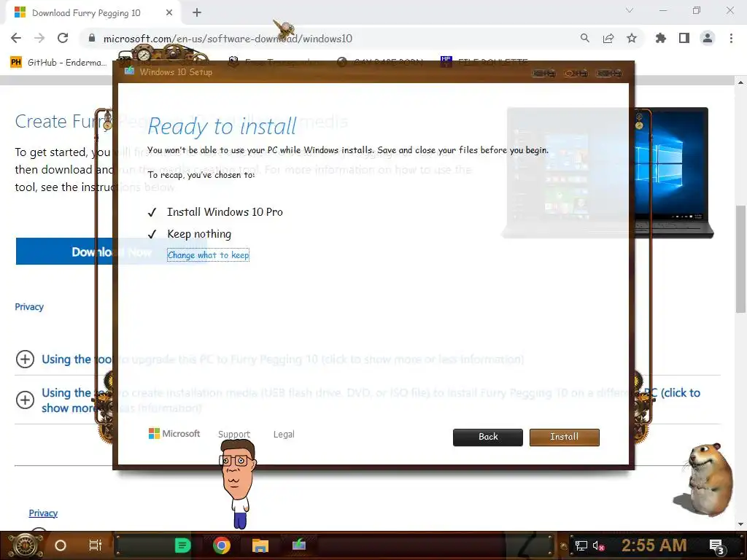Viewport: 747px width, 560px height.
Task: Click the muted volume icon in system tray
Action: pos(599,545)
